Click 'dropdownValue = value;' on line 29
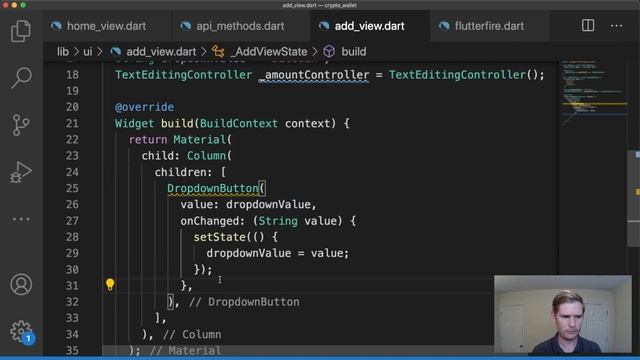 pyautogui.click(x=278, y=253)
